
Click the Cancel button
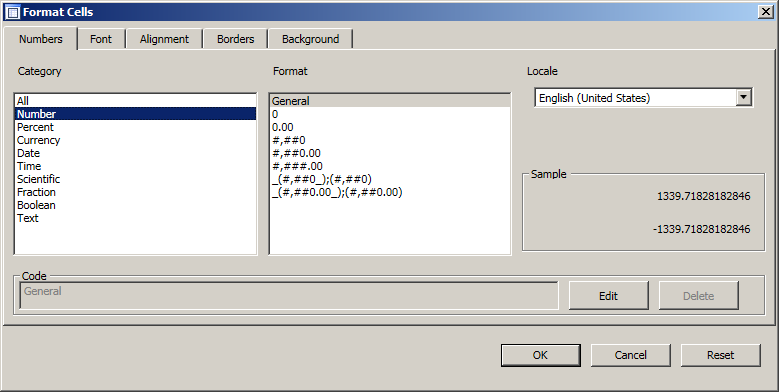tap(630, 355)
